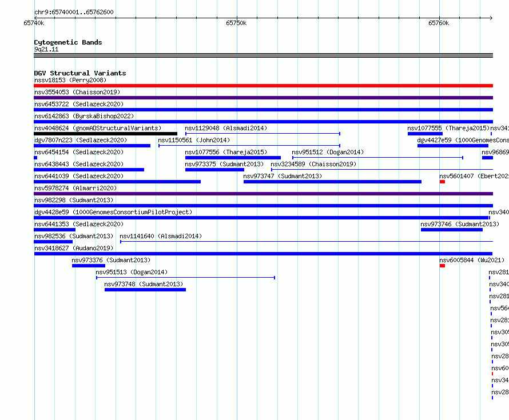Click nsv4048624 (gnomADStructuralVariants) label

[98, 128]
